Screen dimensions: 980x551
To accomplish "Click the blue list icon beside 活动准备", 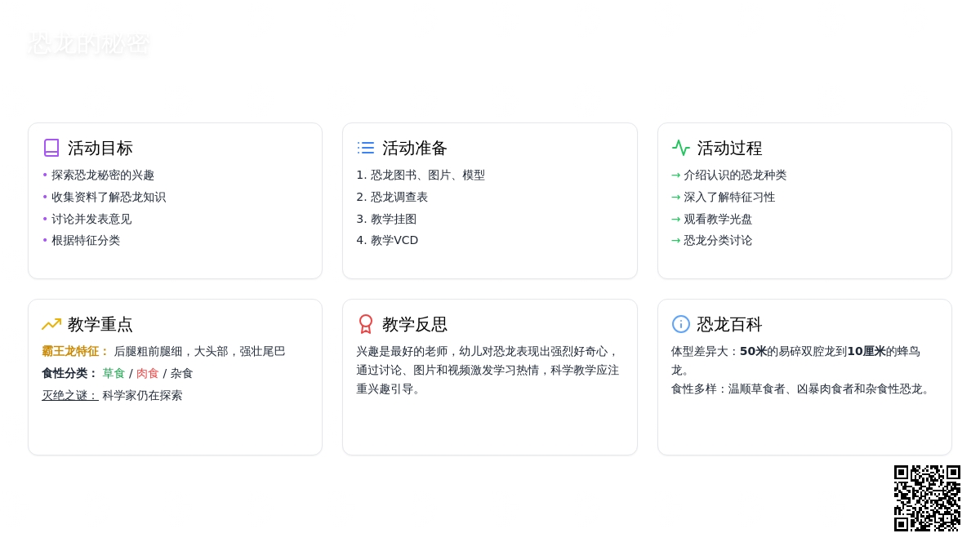I will pos(366,148).
